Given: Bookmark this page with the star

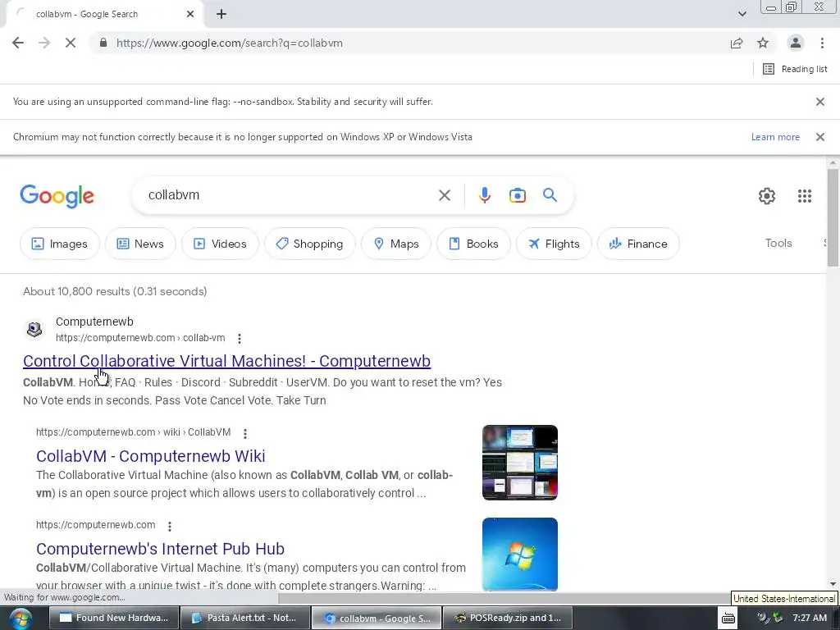Looking at the screenshot, I should click(x=763, y=43).
